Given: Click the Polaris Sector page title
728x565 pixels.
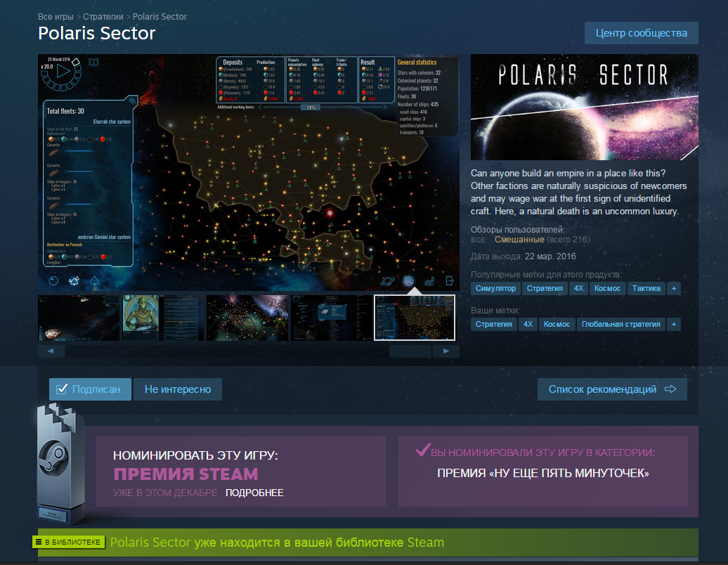Looking at the screenshot, I should coord(96,34).
